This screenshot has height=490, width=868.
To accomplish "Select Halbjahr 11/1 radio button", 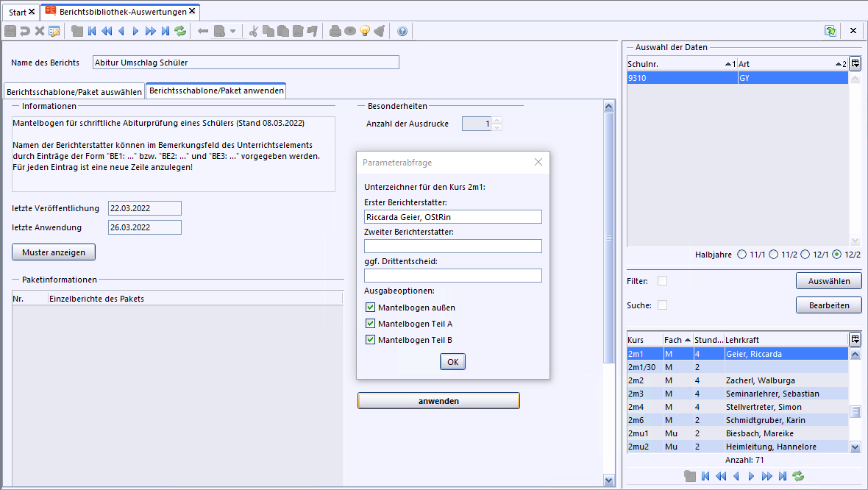I will [x=741, y=254].
